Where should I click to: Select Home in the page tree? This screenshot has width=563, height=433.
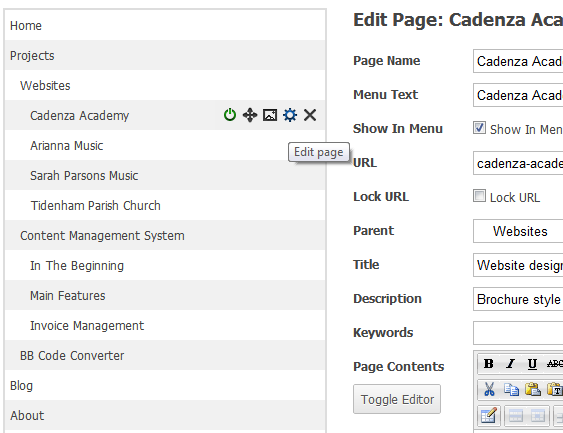pos(165,25)
